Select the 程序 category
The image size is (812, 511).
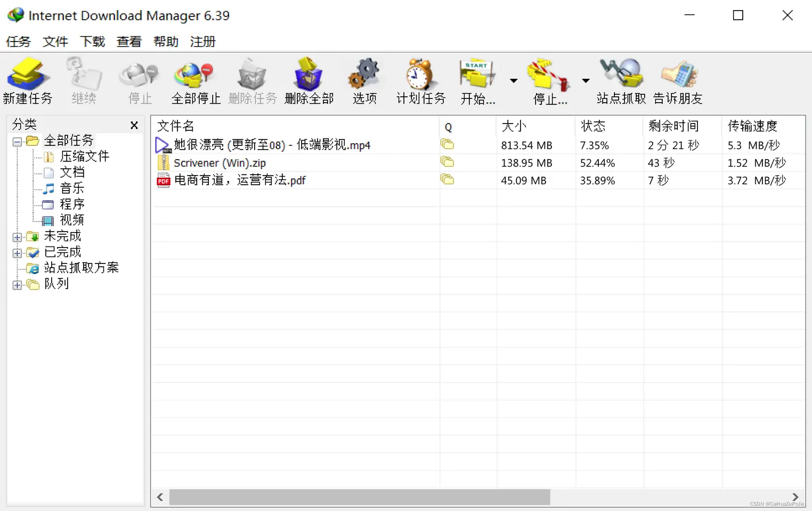[x=72, y=204]
